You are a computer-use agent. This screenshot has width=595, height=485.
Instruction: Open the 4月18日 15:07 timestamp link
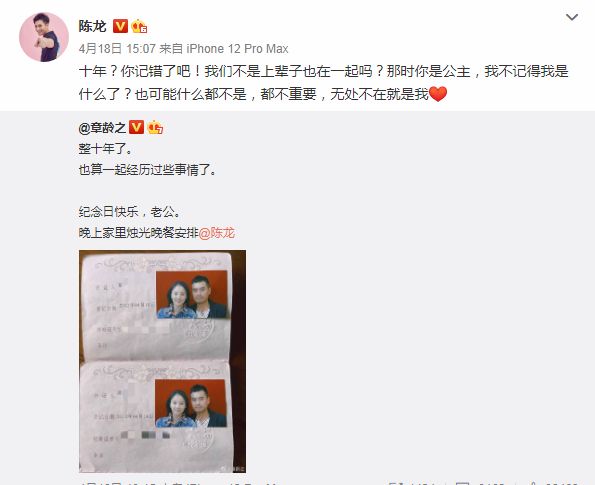(x=117, y=49)
